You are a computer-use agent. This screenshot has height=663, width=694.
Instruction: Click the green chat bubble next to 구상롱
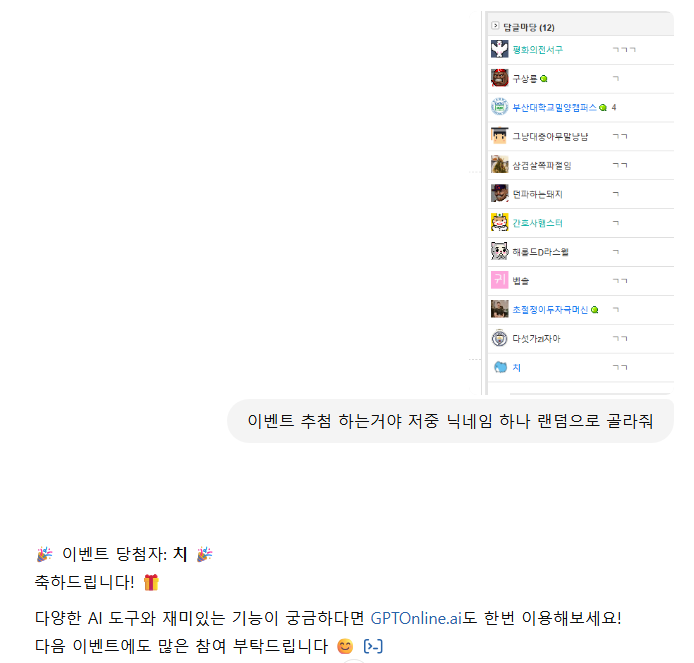point(544,79)
